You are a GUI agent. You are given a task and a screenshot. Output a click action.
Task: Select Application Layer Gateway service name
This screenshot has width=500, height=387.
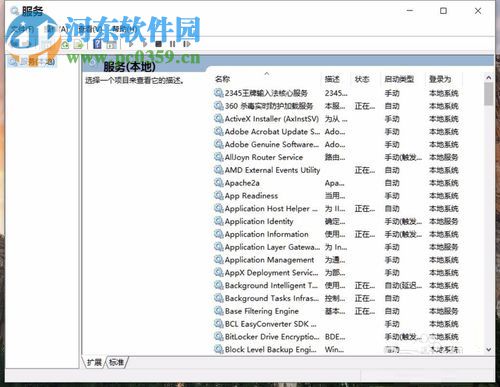point(272,247)
